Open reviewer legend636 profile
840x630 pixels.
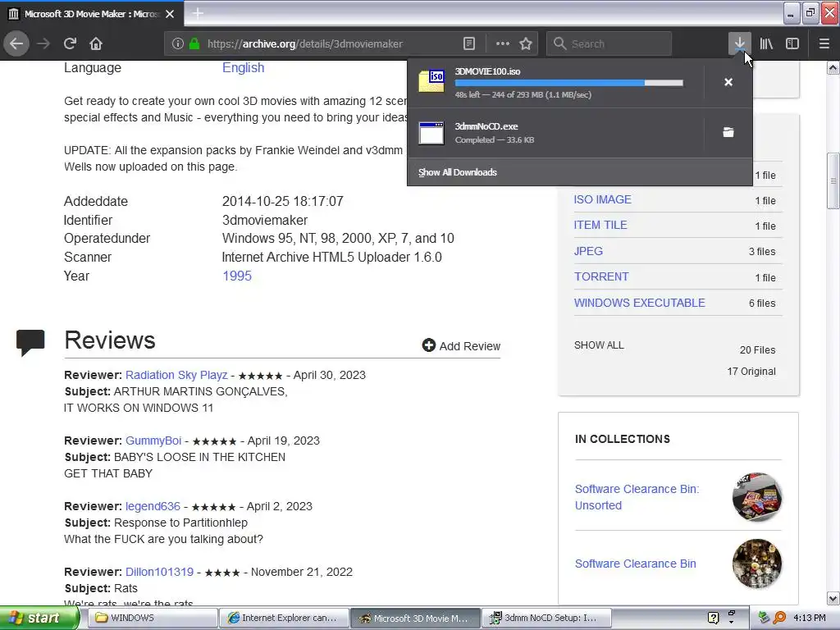click(153, 506)
